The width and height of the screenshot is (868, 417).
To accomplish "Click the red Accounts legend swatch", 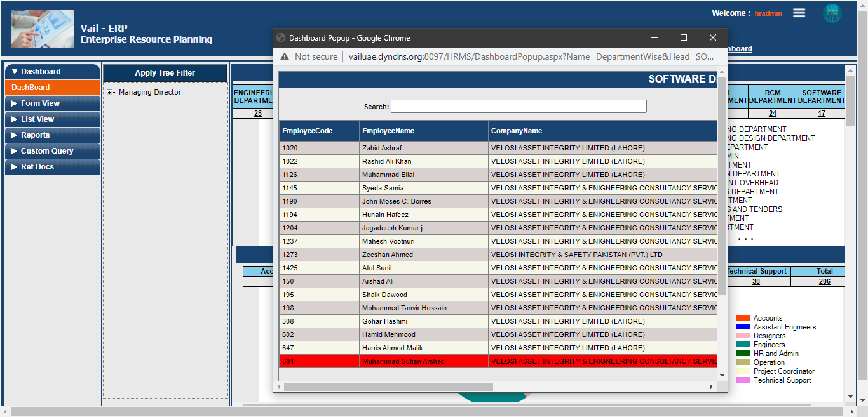I will 744,318.
